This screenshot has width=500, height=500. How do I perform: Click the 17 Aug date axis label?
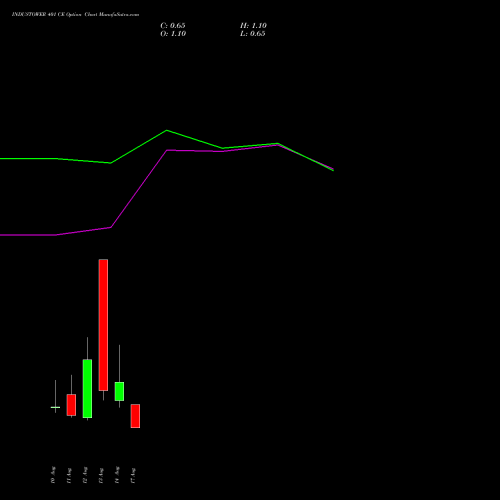(x=133, y=475)
